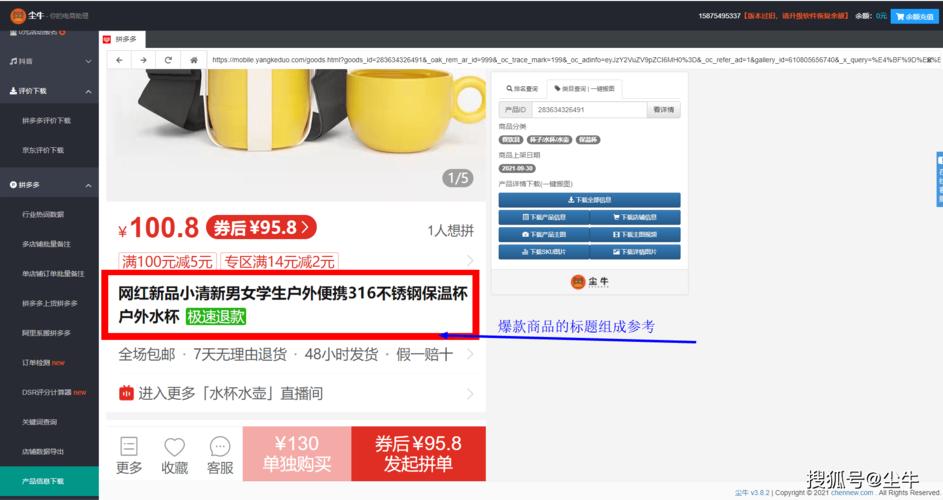Switch to the 类目查询 | 一键搬图 tab

click(x=585, y=89)
